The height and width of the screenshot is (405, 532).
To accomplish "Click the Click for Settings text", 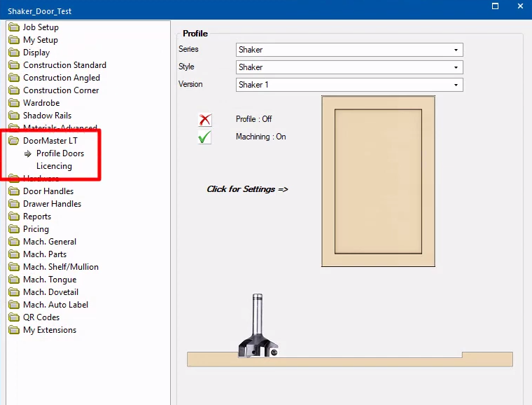I will coord(247,189).
